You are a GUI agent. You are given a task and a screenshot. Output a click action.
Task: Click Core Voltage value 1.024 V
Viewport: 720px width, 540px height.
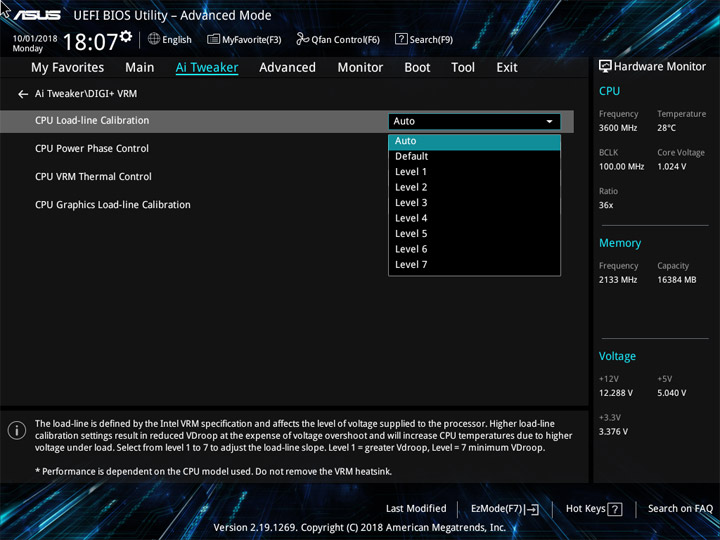pos(671,167)
